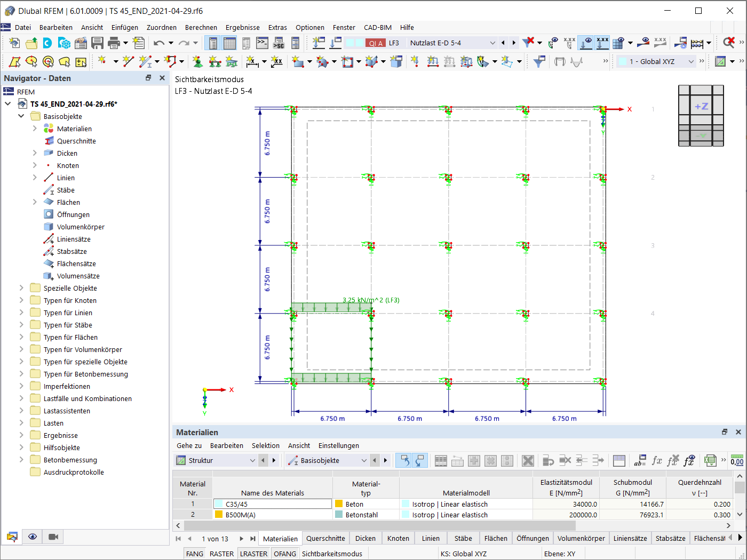747x560 pixels.
Task: Click the New Node tool icon
Action: (x=101, y=62)
